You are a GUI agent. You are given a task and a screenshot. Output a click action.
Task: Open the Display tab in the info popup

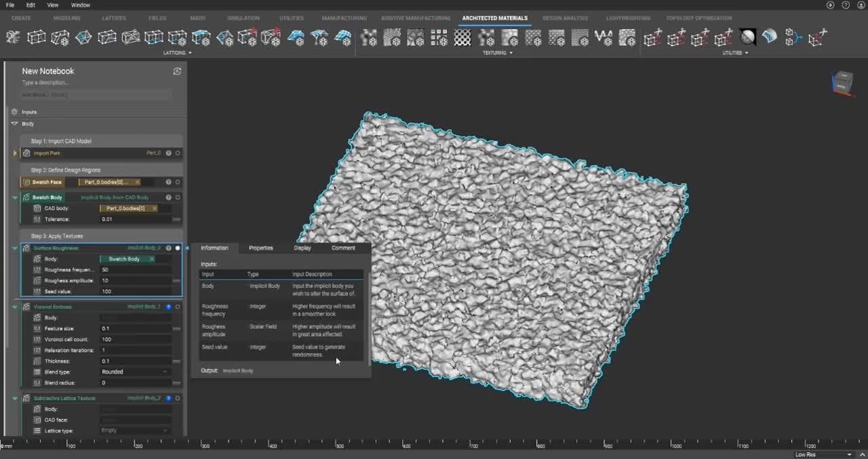(302, 248)
